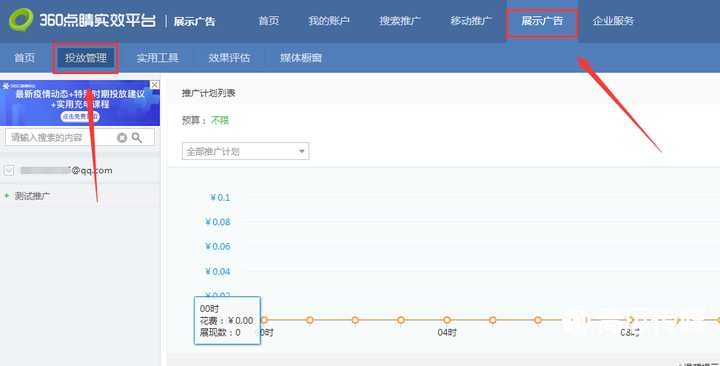The height and width of the screenshot is (366, 720).
Task: Open the 搜索推广 menu item
Action: click(x=399, y=21)
